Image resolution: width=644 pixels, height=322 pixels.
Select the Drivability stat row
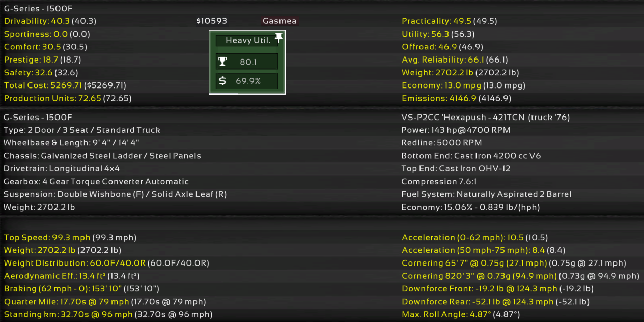coord(50,21)
